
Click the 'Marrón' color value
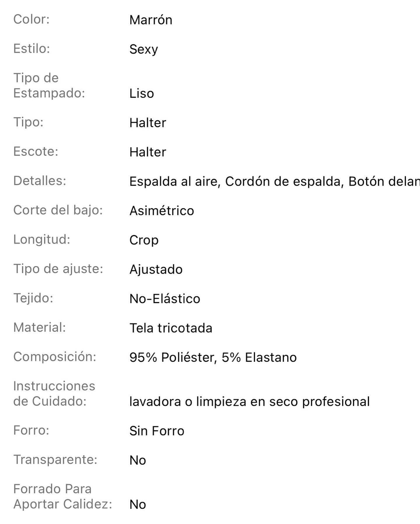point(151,20)
